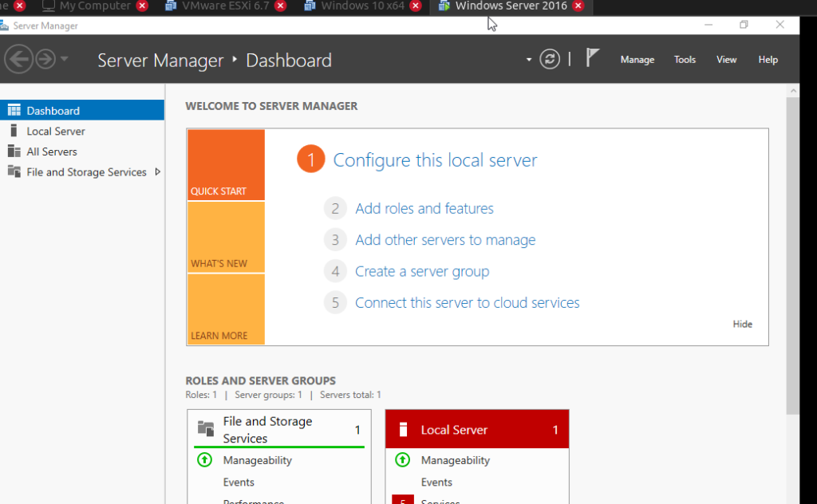
Task: Click the Local Server sidebar icon
Action: tap(14, 131)
